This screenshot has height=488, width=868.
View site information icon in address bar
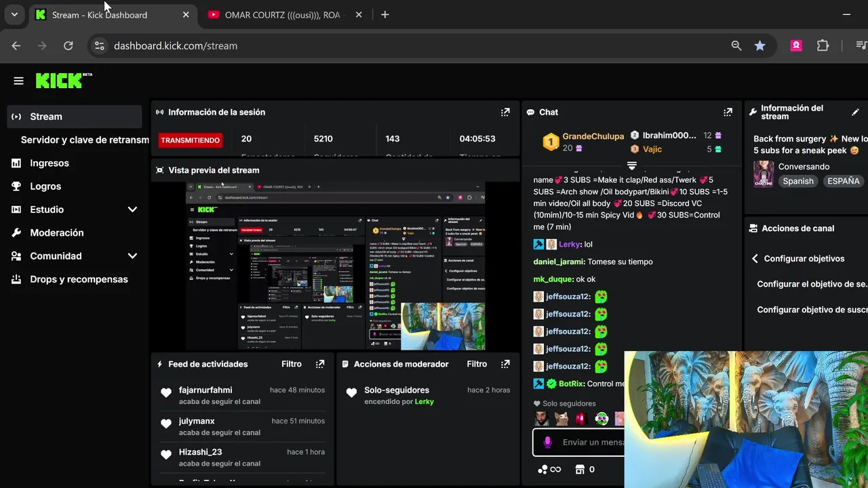99,46
